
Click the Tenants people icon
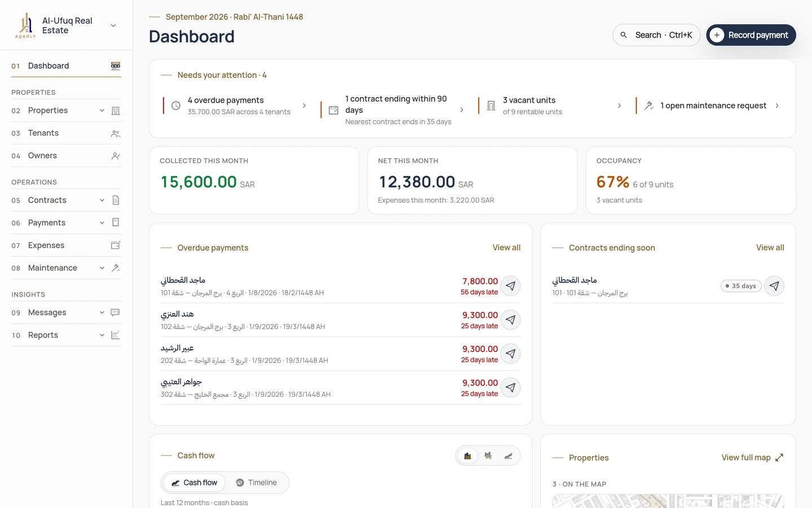pyautogui.click(x=116, y=134)
